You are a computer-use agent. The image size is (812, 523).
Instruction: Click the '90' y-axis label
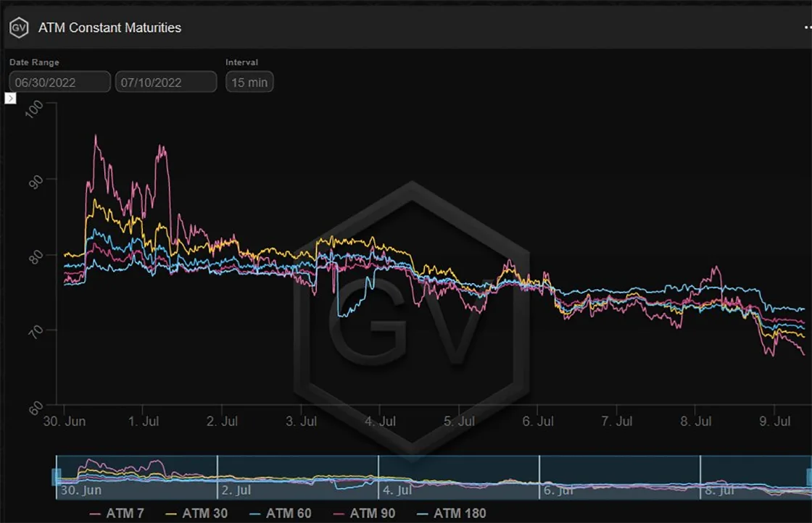coord(36,182)
